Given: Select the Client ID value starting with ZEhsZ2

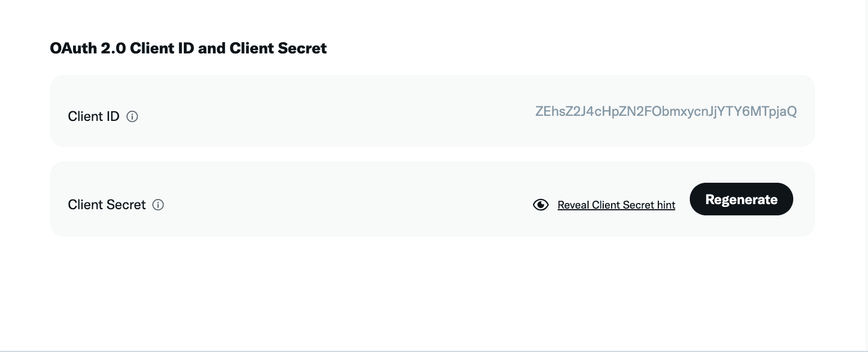Looking at the screenshot, I should (x=666, y=111).
